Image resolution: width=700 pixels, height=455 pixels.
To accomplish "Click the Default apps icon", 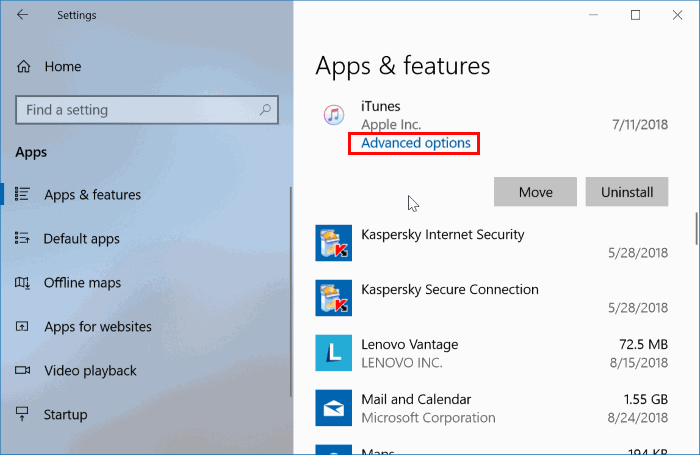I will [22, 238].
